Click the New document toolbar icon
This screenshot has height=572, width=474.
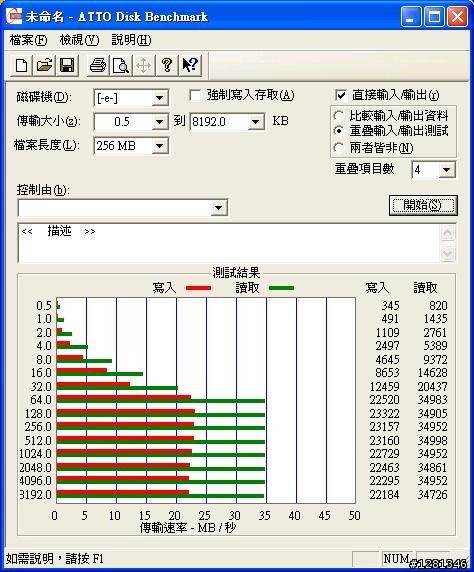(21, 66)
